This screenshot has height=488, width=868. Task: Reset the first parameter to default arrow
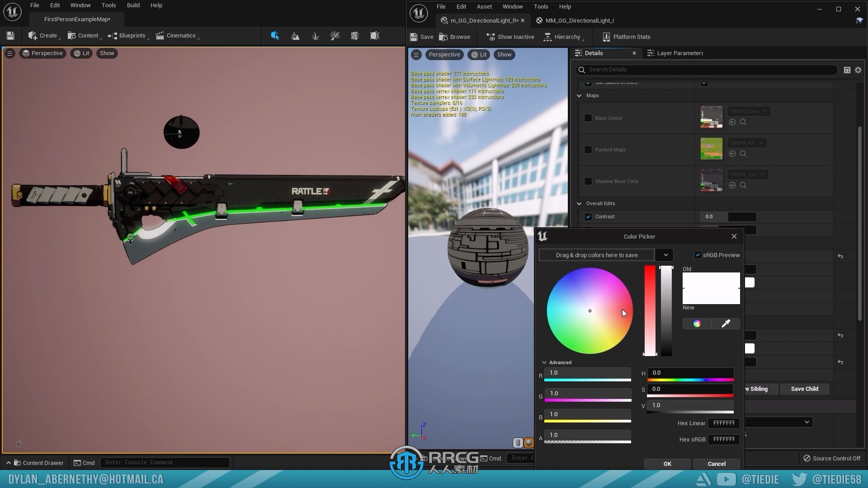[840, 256]
